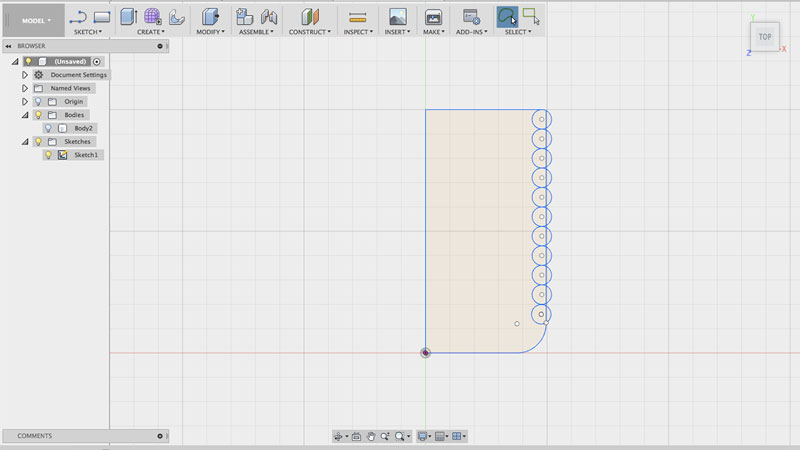The image size is (800, 450).
Task: Click the Viewports layout icon
Action: [457, 436]
